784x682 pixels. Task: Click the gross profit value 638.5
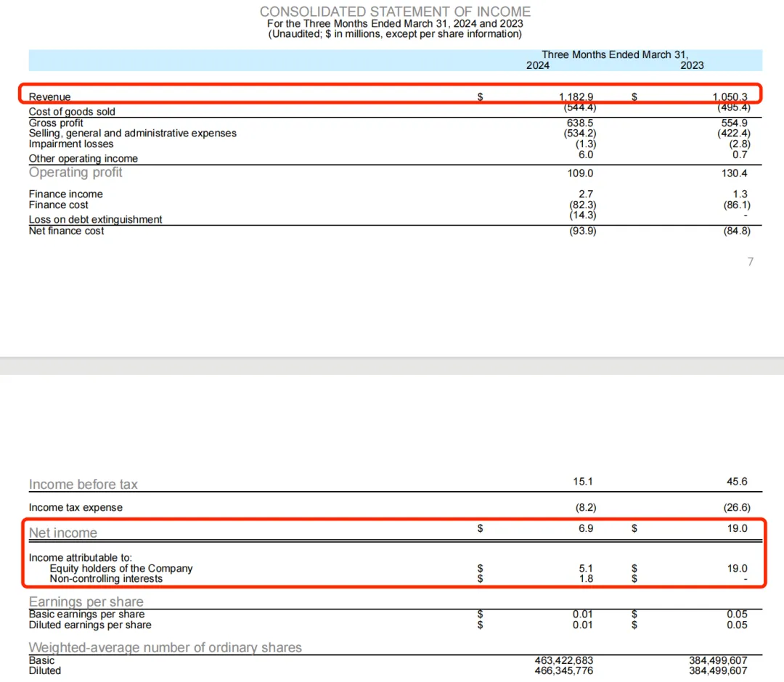[580, 123]
